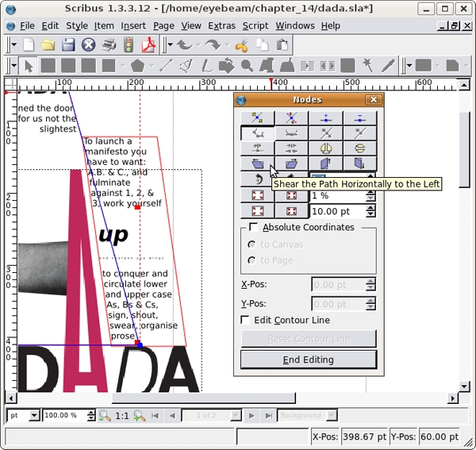Click End Editing button
Viewport: 476px width, 450px height.
point(309,360)
